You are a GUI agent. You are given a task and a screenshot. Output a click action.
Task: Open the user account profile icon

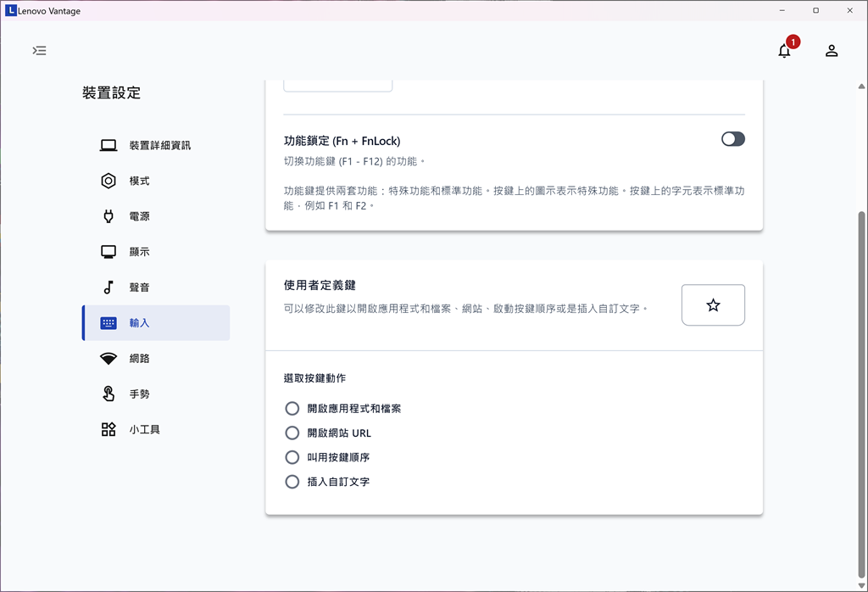click(x=832, y=51)
